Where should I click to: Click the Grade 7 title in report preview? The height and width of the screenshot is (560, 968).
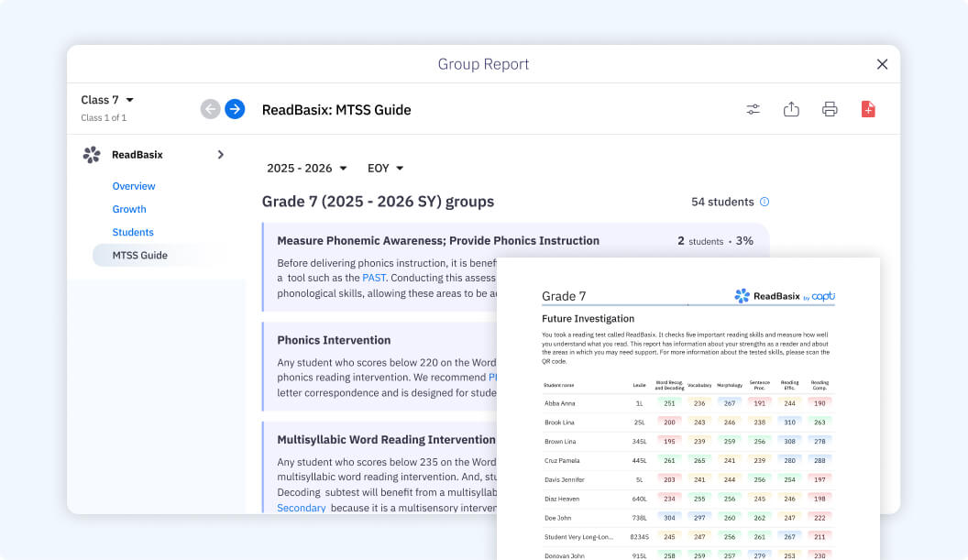[x=564, y=296]
